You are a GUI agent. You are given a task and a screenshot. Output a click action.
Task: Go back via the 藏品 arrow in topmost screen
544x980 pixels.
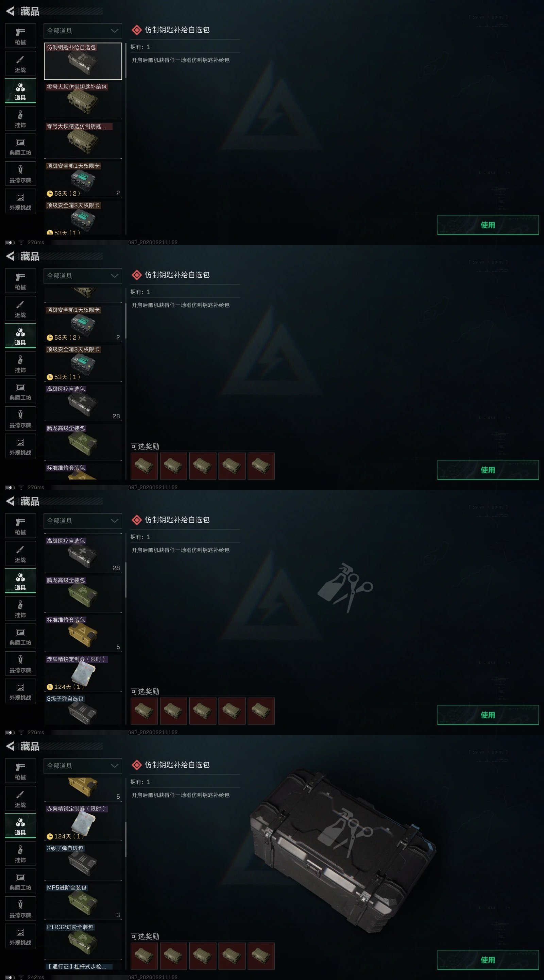coord(10,12)
